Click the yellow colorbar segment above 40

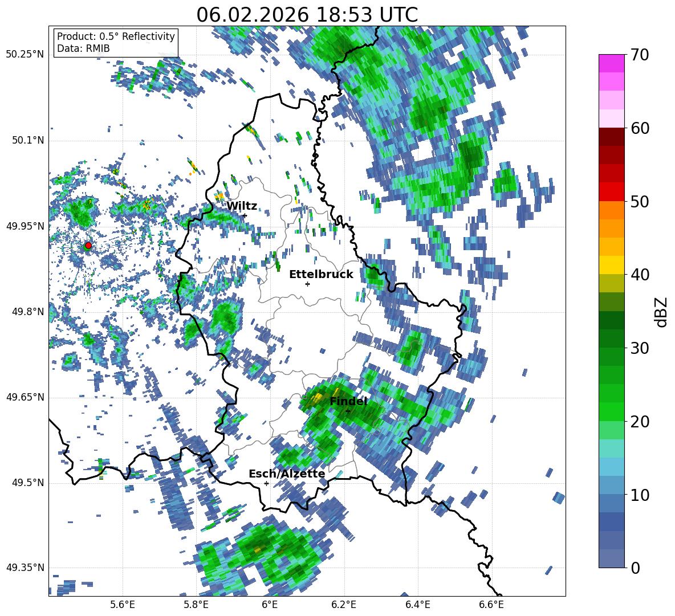click(x=611, y=265)
